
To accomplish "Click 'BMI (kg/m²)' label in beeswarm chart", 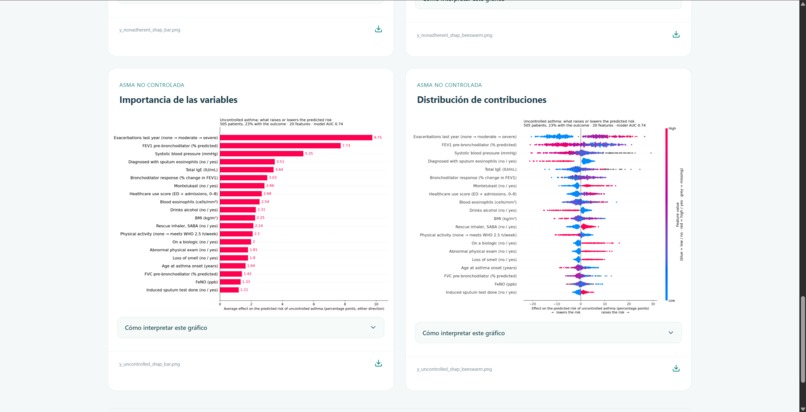I will tap(506, 218).
